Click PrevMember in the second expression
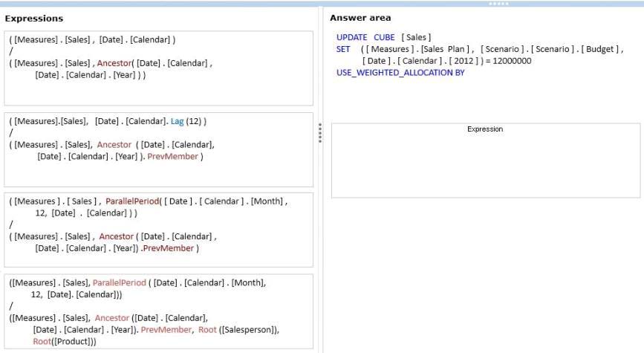 (x=172, y=157)
